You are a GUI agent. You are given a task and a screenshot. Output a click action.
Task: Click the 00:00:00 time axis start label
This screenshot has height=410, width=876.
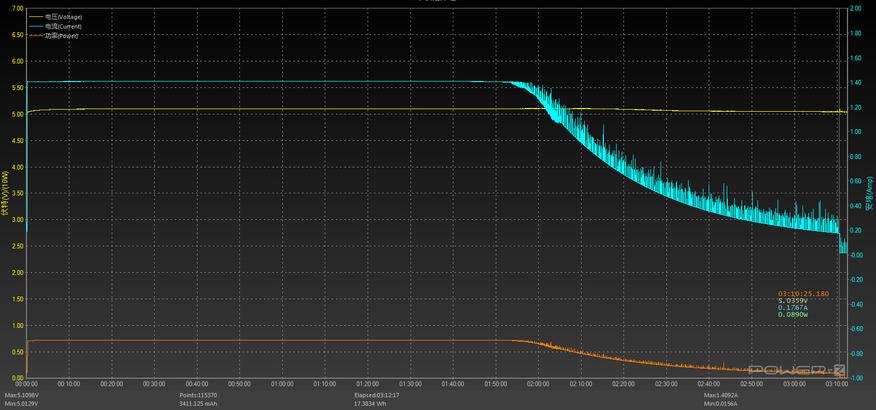tap(27, 384)
